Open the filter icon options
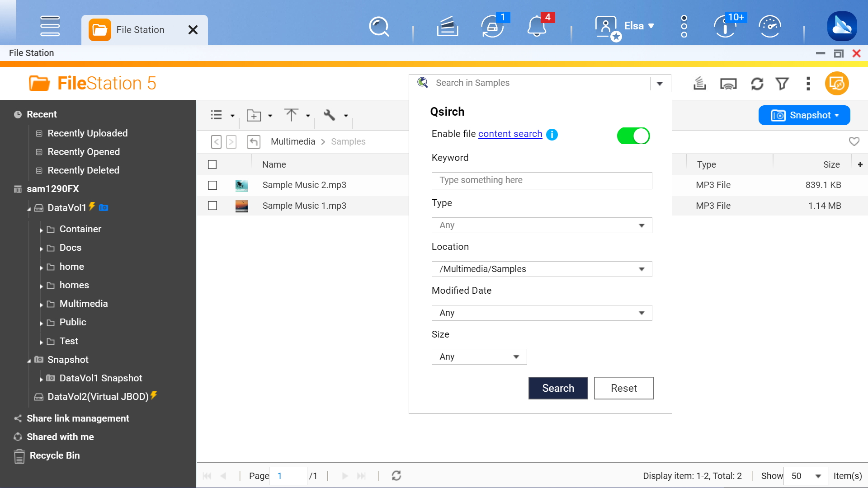 point(782,84)
